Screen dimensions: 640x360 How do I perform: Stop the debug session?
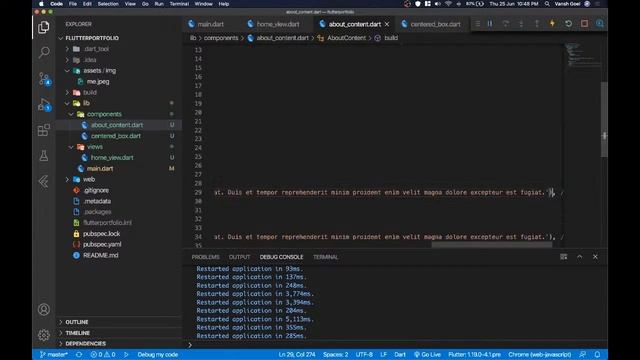click(x=584, y=24)
